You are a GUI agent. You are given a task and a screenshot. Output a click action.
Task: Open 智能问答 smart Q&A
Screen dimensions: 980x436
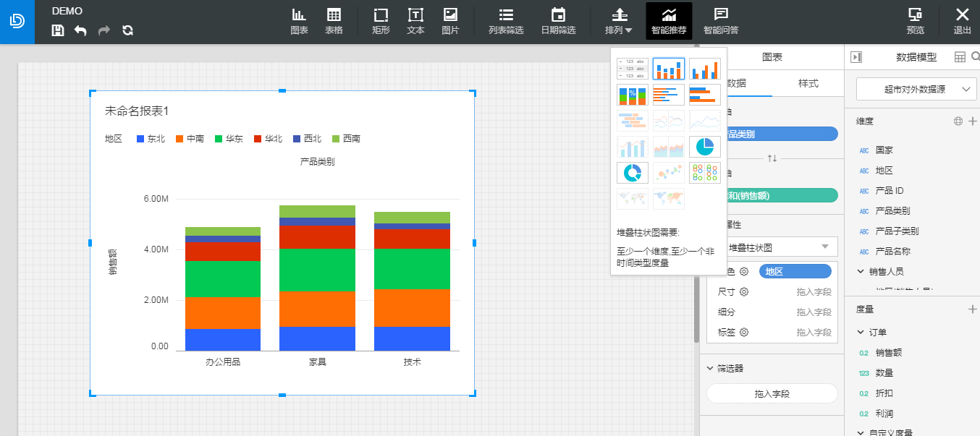[x=721, y=22]
